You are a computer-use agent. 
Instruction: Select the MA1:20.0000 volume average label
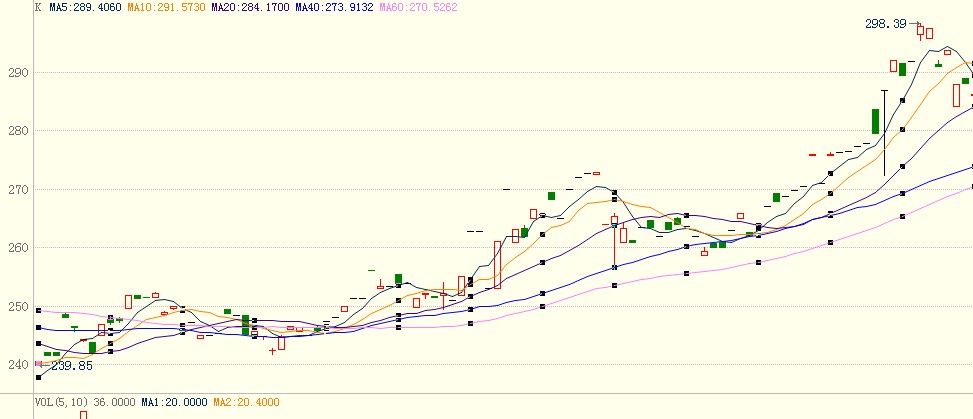point(174,402)
